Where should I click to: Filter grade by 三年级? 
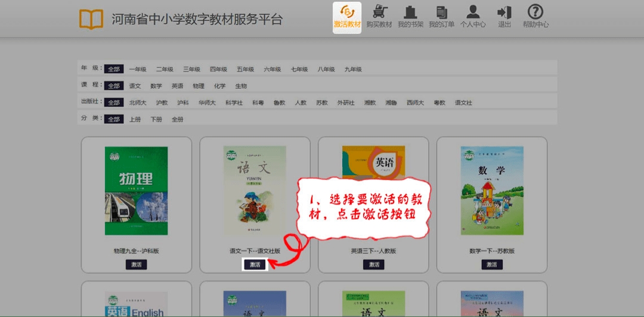coord(191,69)
